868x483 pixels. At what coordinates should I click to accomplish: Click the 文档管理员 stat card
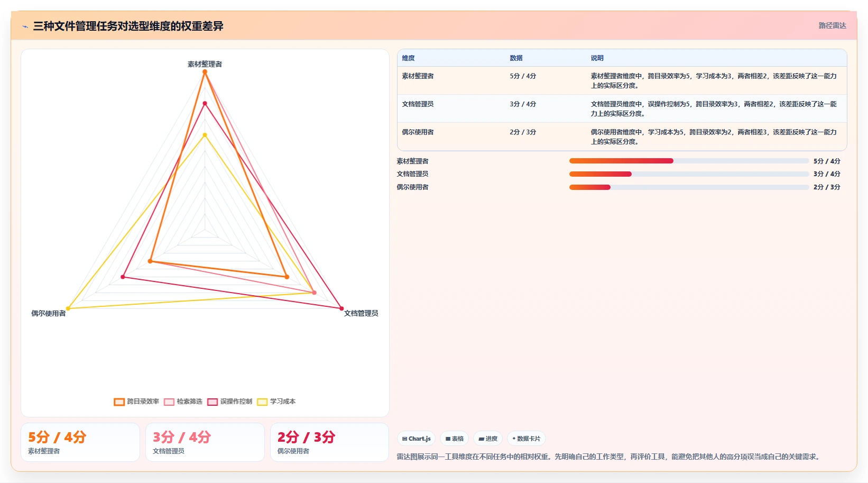click(x=205, y=442)
